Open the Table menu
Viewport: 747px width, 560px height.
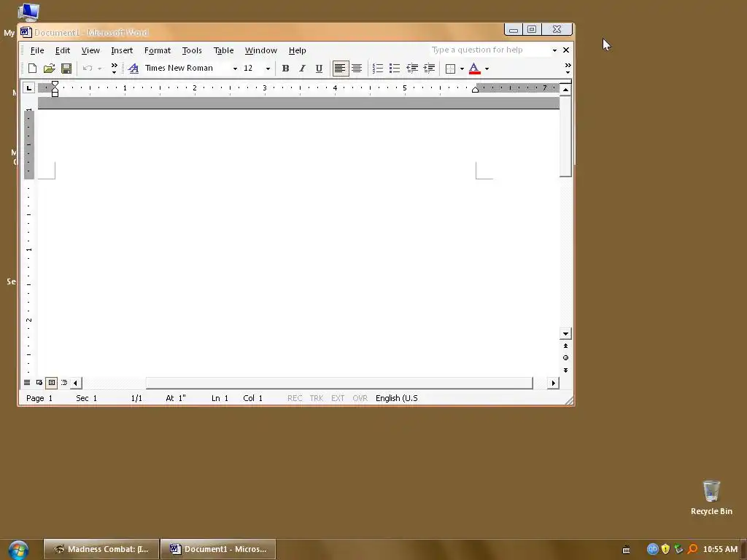223,50
